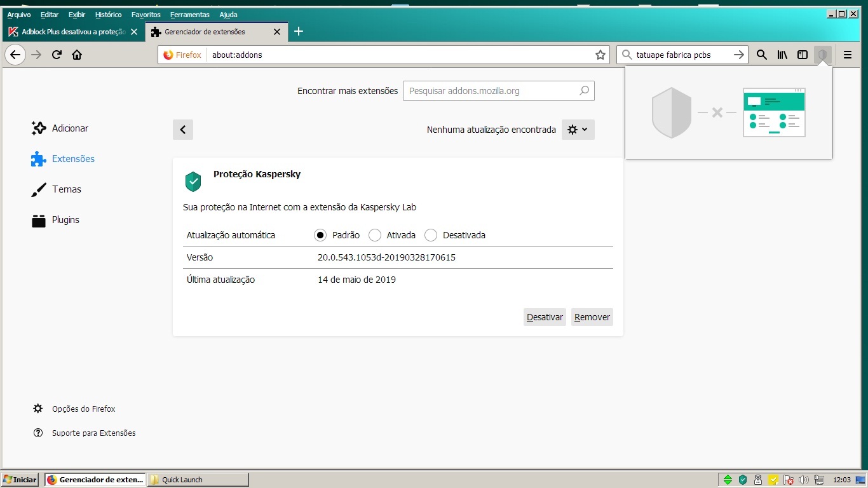Click the Nenhuma atualização encontrada message
The image size is (868, 488).
pos(491,130)
